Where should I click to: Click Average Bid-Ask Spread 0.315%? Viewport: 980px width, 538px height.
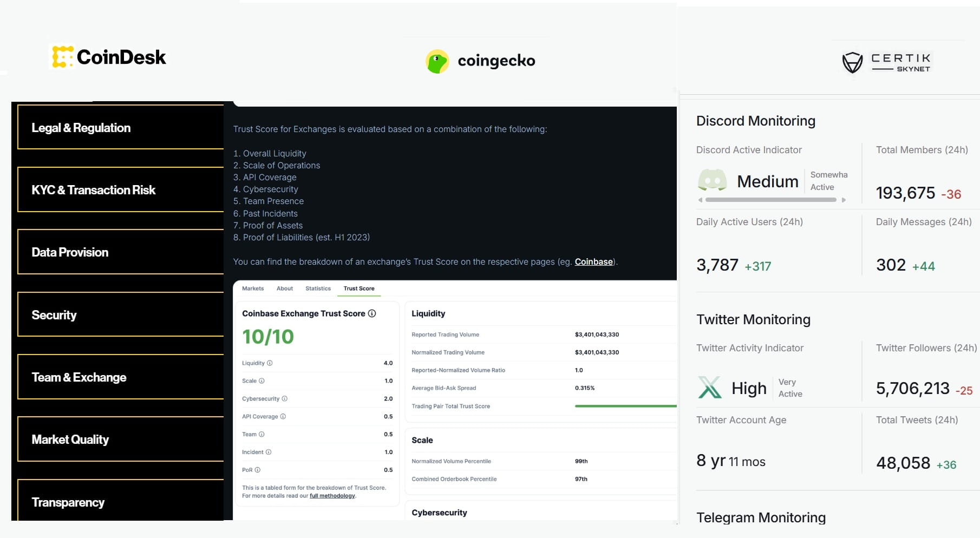point(585,388)
